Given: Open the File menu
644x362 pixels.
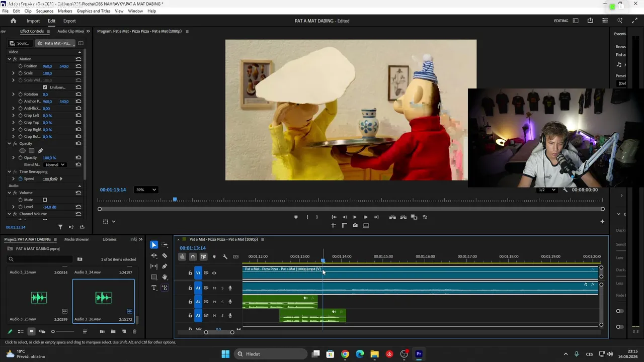Looking at the screenshot, I should [x=6, y=11].
